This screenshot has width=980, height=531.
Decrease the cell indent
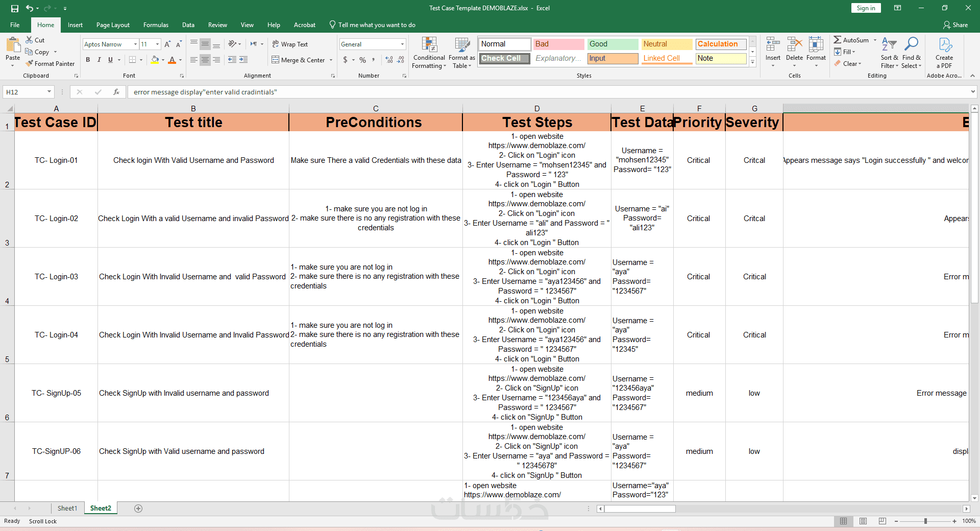pos(232,60)
